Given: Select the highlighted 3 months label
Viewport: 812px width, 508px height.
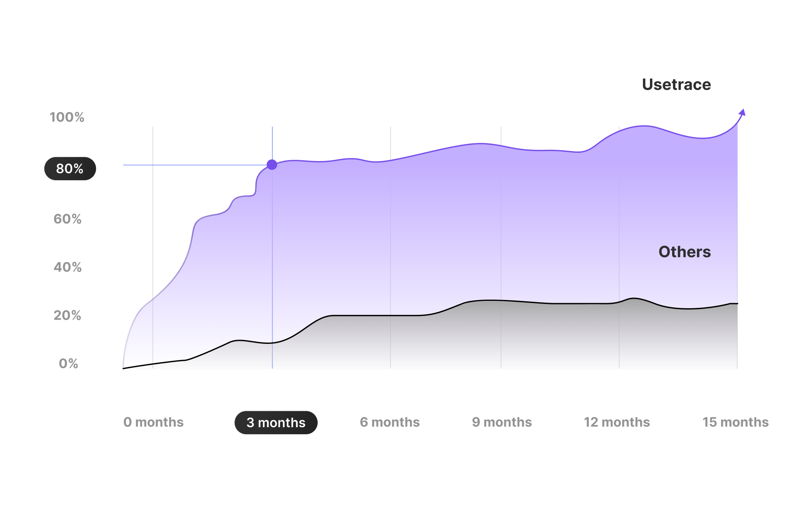Looking at the screenshot, I should 276,422.
